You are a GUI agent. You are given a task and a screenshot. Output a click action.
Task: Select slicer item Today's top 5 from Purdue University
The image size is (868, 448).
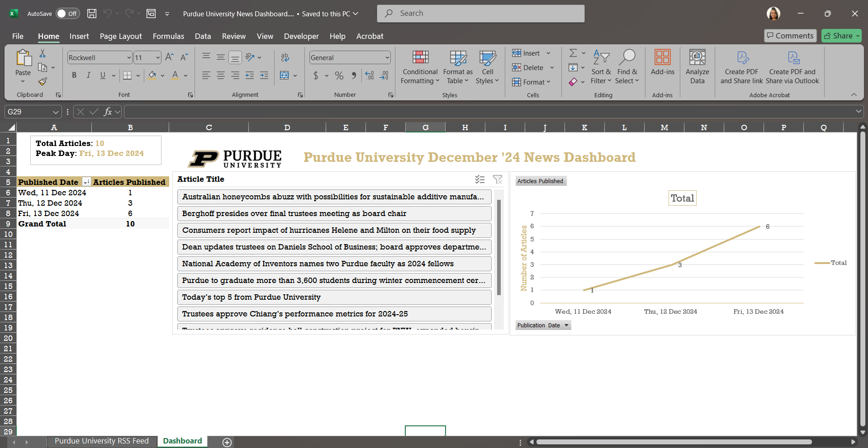point(334,297)
